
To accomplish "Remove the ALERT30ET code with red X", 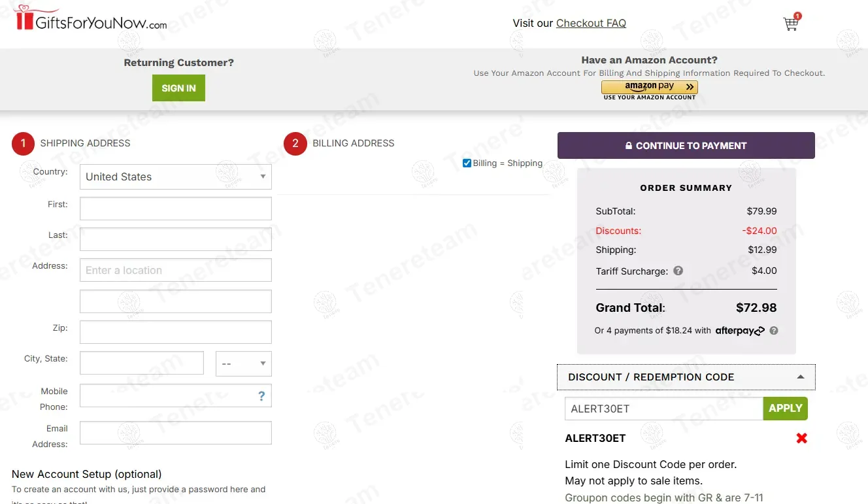I will click(801, 438).
